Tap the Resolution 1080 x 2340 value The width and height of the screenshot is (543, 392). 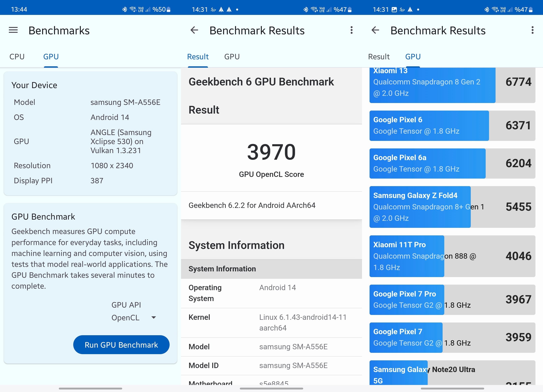click(112, 166)
